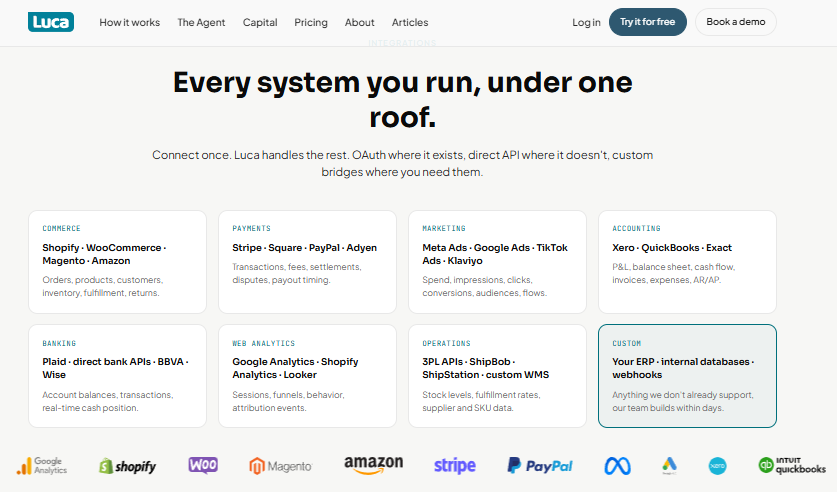This screenshot has height=492, width=837.
Task: Click the Magento logo
Action: click(280, 466)
